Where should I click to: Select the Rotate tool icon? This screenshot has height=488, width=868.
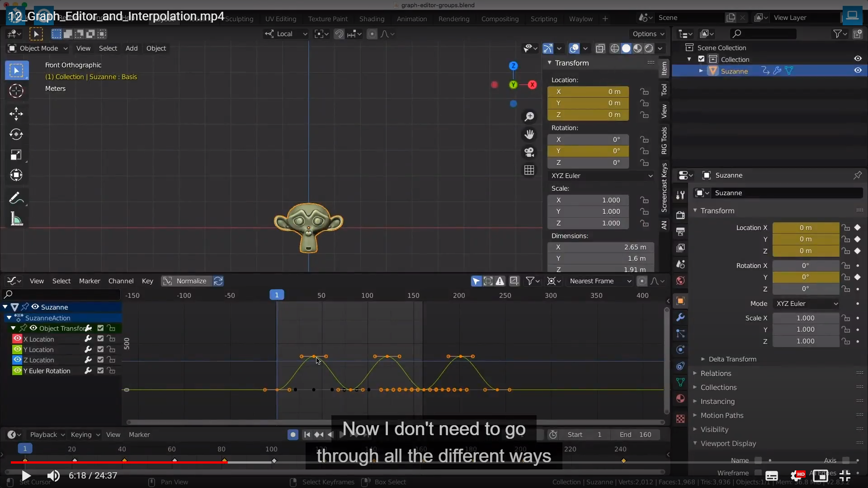(16, 134)
